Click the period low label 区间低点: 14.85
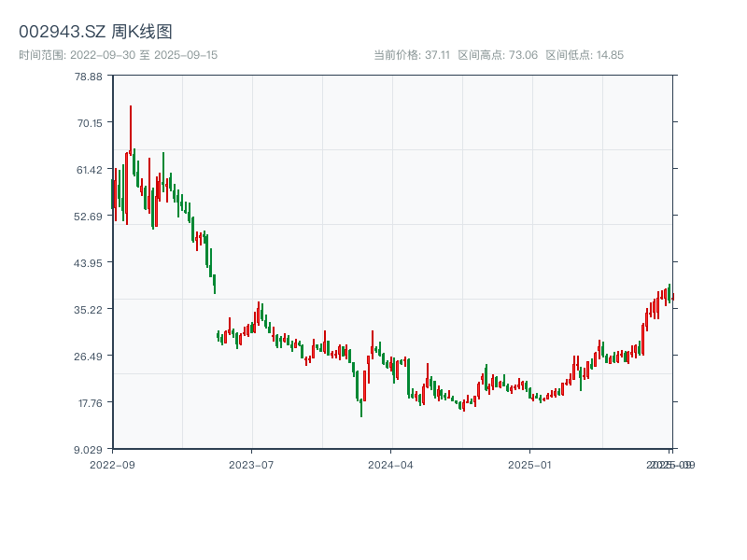Viewport: 747px width, 560px height. click(585, 55)
